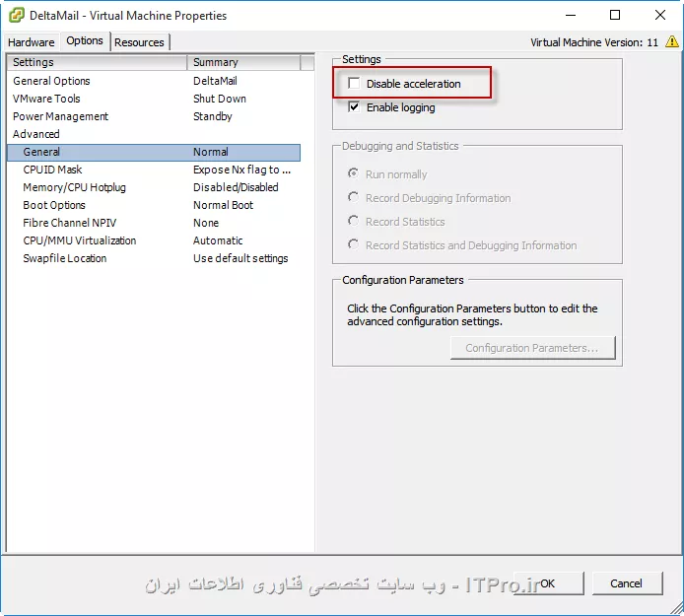Click the Summary column header

pos(243,62)
